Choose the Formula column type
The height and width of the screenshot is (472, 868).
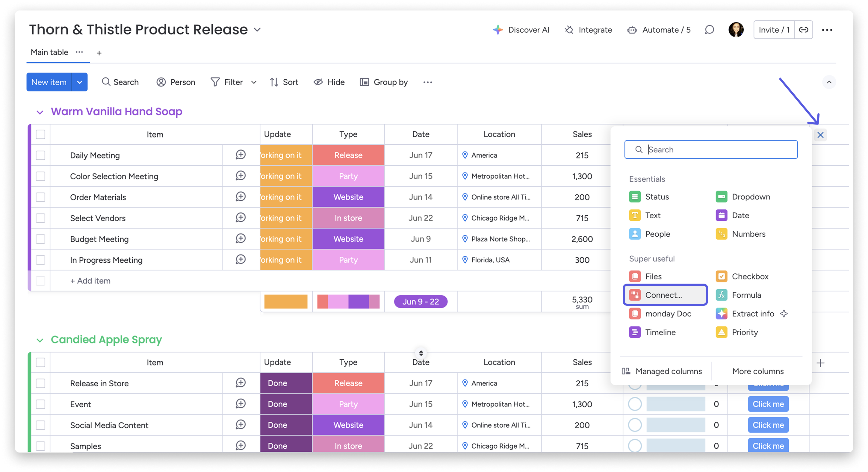click(746, 295)
